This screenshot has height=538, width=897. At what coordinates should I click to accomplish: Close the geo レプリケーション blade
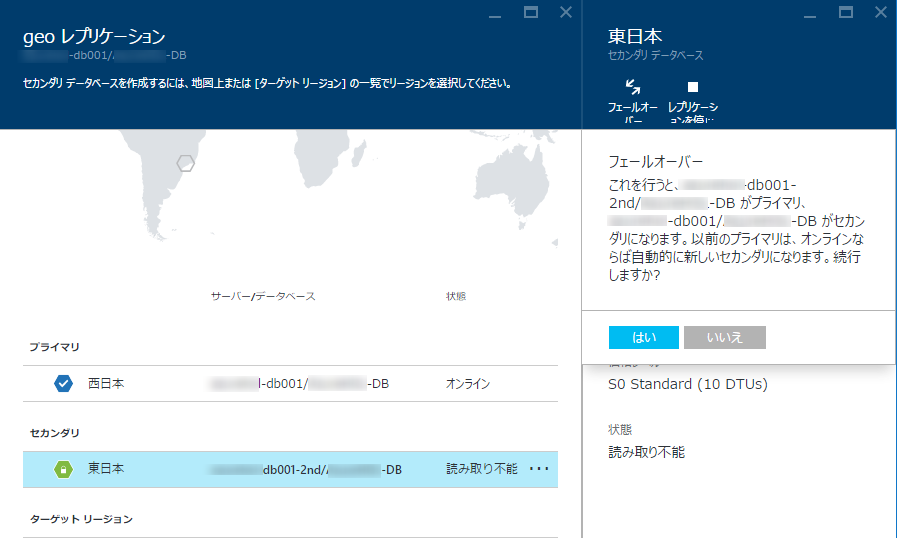coord(565,12)
